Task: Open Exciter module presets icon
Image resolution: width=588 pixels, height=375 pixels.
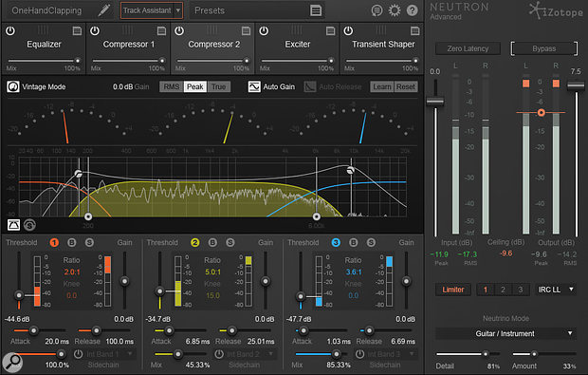Action: 330,30
